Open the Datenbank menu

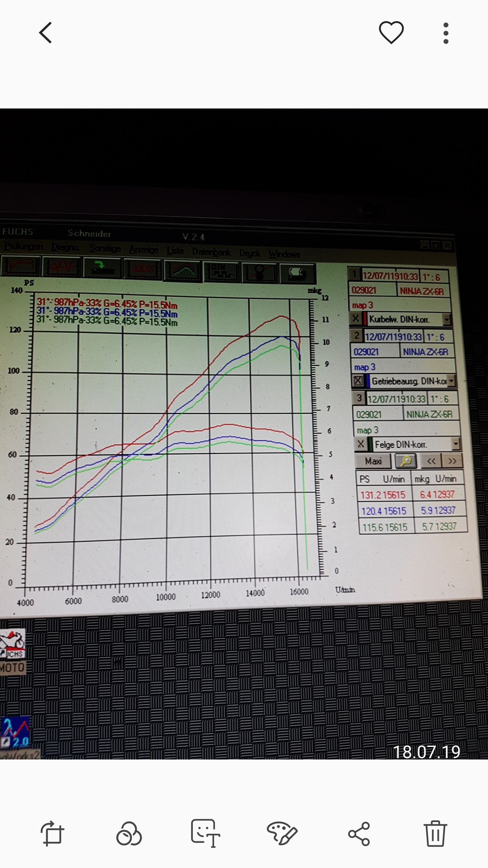[211, 252]
